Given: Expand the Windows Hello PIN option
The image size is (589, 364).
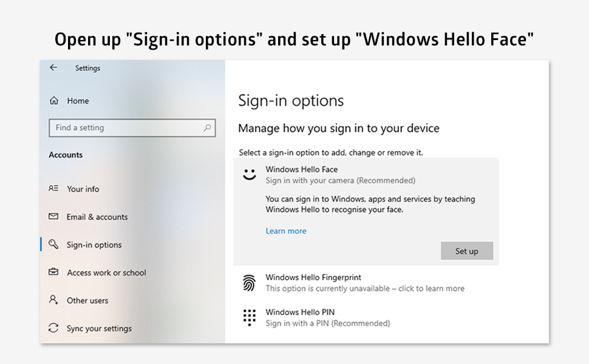Looking at the screenshot, I should (328, 317).
